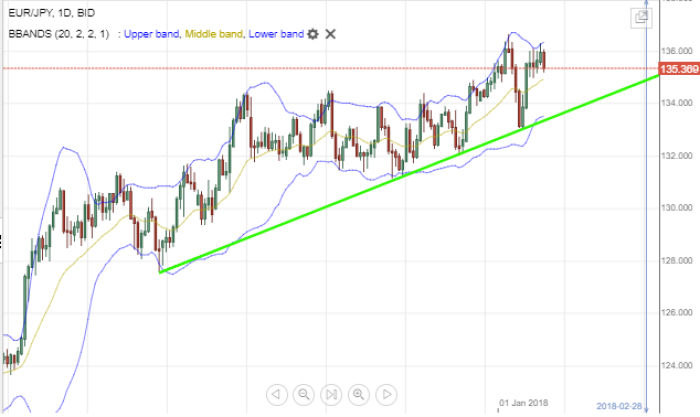This screenshot has height=417, width=700.
Task: Zoom in the chart with plus magnifier
Action: tap(359, 393)
